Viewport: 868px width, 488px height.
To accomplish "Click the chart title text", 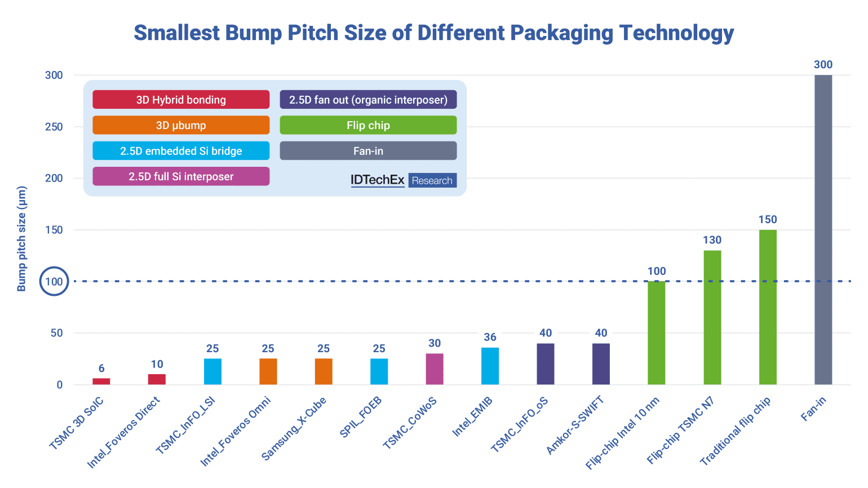I will coord(433,33).
